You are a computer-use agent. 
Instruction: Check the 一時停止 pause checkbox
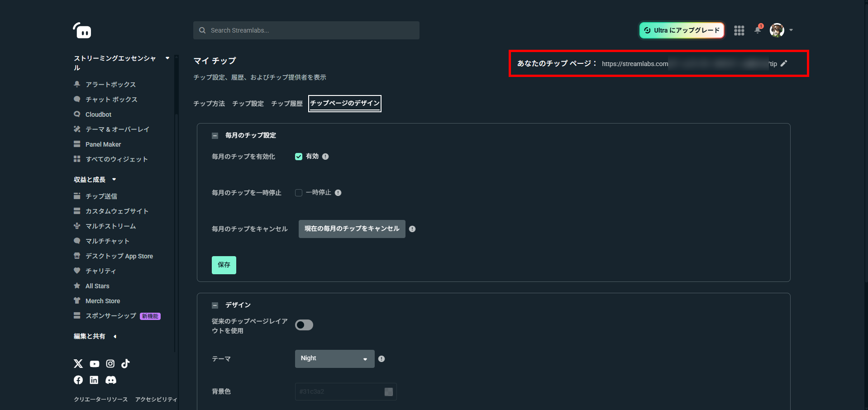(299, 193)
